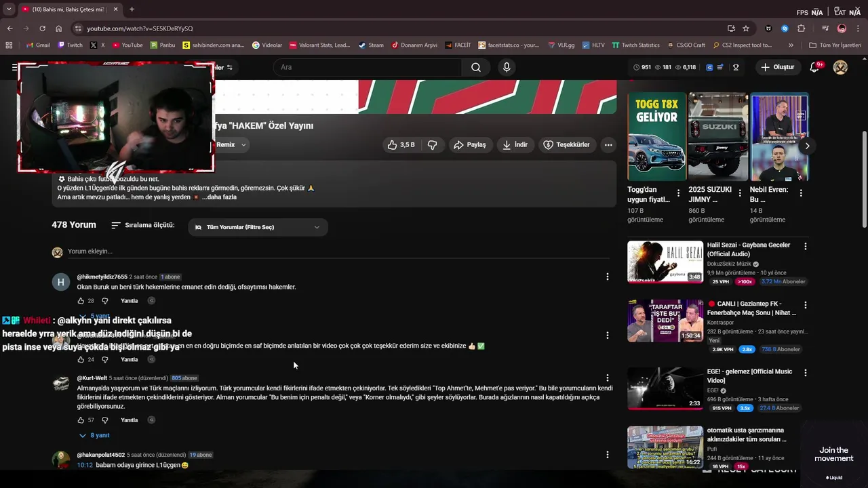
Task: Open the Nebil Evren short
Action: pos(778,137)
